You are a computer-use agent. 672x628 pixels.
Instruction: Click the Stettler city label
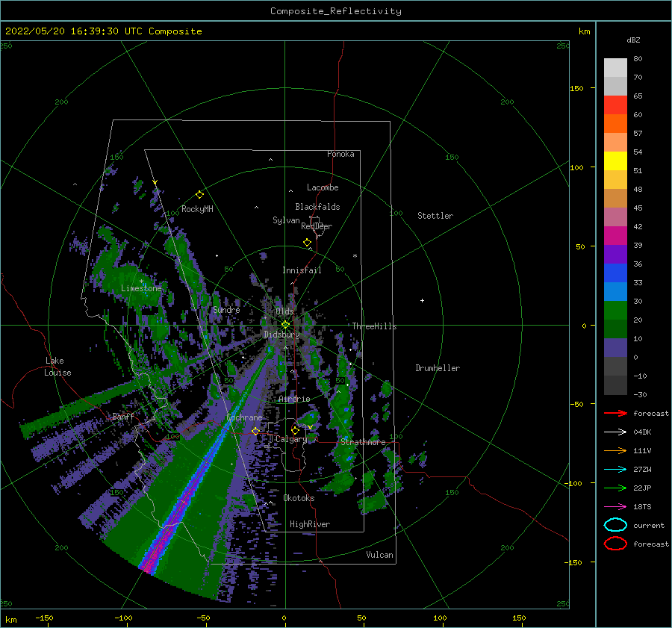point(435,216)
